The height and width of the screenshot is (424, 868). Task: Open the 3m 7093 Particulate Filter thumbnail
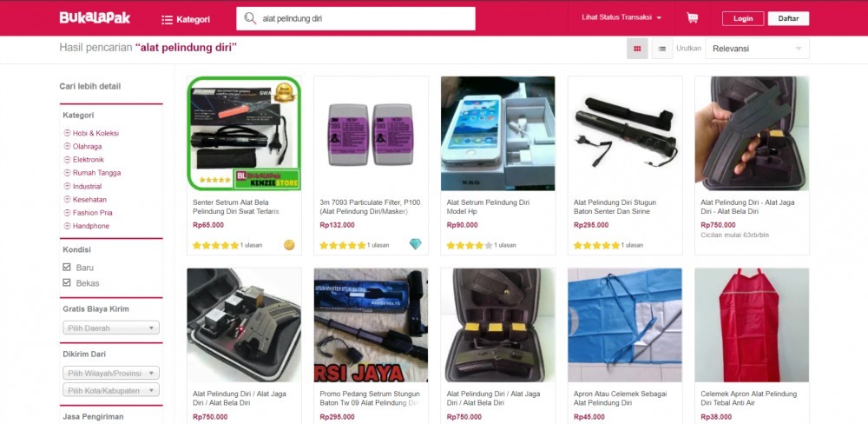pyautogui.click(x=371, y=134)
